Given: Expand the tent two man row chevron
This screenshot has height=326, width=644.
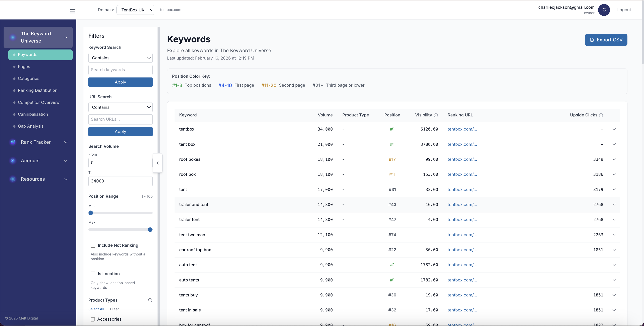Looking at the screenshot, I should click(614, 235).
